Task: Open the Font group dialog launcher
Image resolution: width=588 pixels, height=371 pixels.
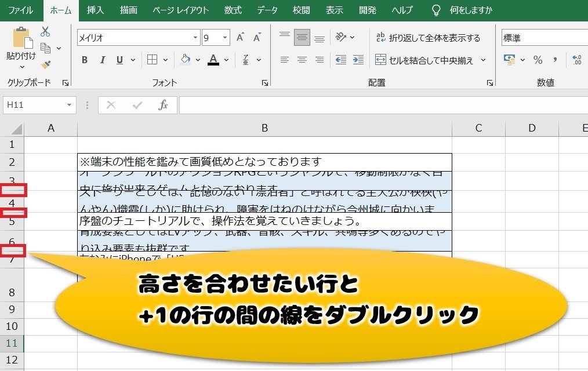Action: pos(264,82)
